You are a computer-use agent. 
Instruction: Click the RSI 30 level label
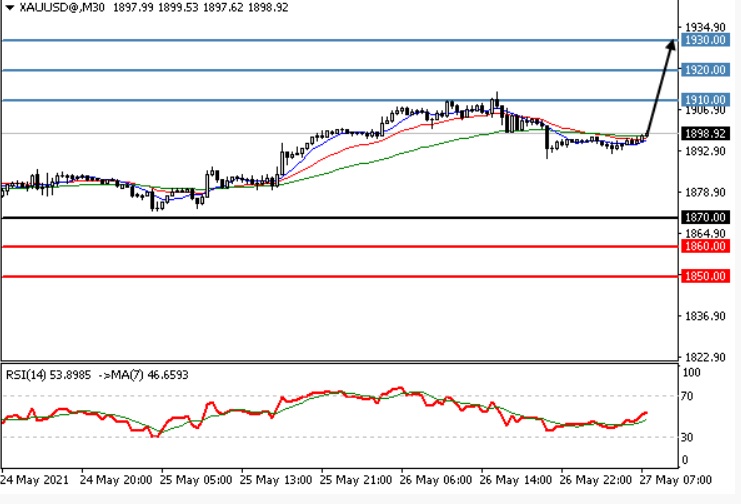[687, 437]
